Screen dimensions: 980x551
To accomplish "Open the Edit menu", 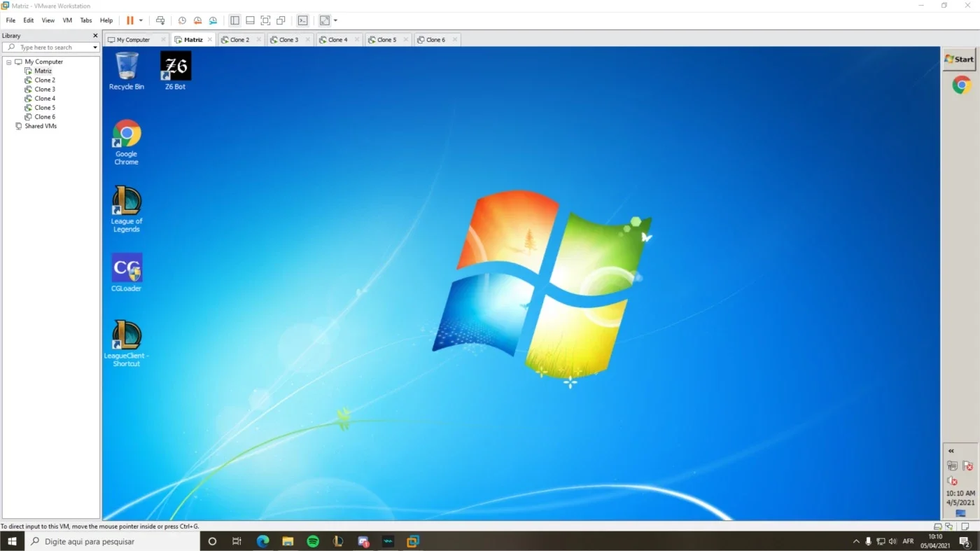I will [x=29, y=20].
